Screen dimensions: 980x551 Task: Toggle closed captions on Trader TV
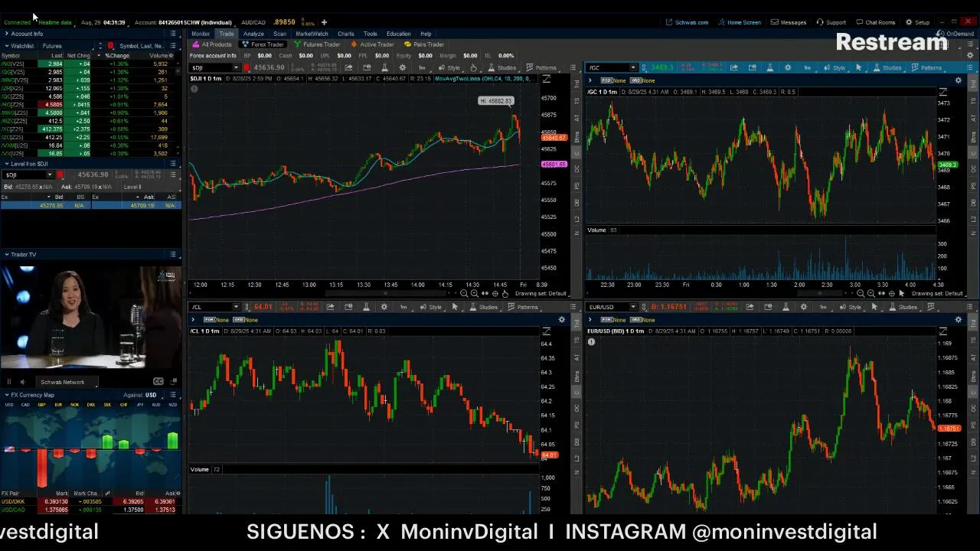point(158,381)
